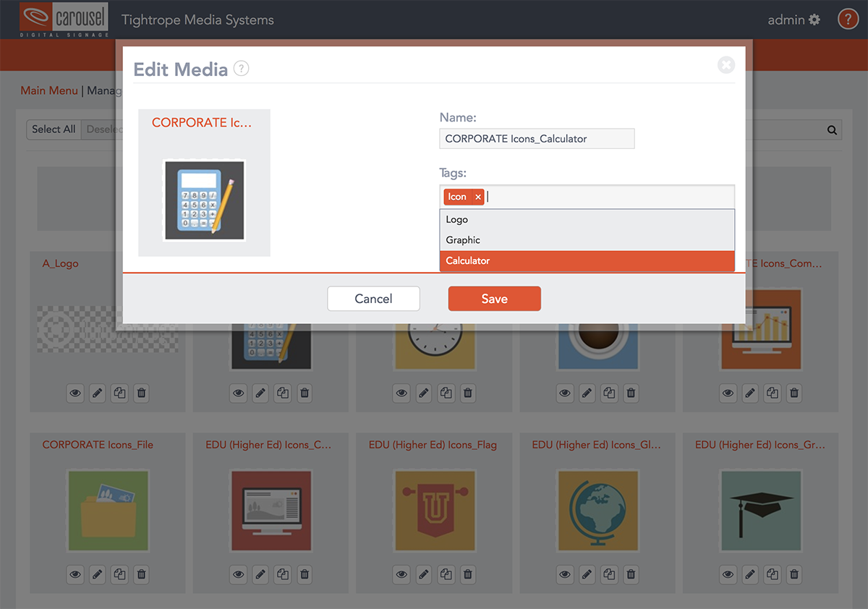868x609 pixels.
Task: Click the calculator thumbnail in the dialog
Action: click(x=204, y=200)
